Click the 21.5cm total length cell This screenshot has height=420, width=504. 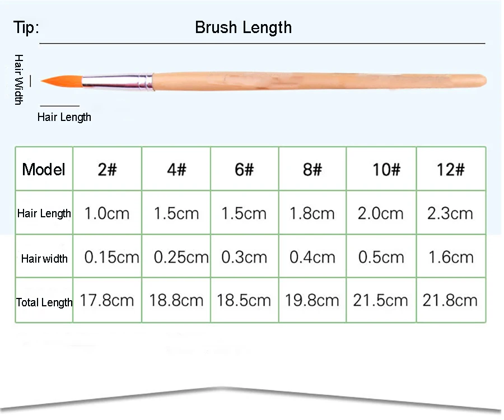tap(381, 301)
